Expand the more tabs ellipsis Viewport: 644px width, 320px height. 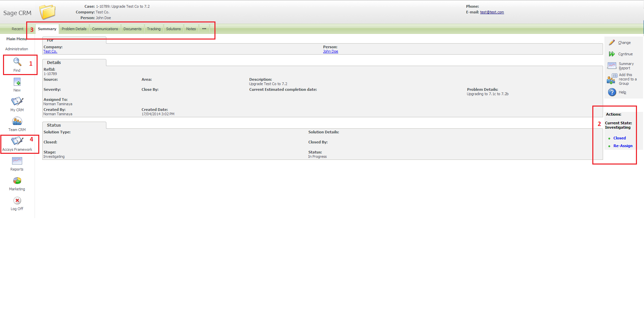[204, 29]
